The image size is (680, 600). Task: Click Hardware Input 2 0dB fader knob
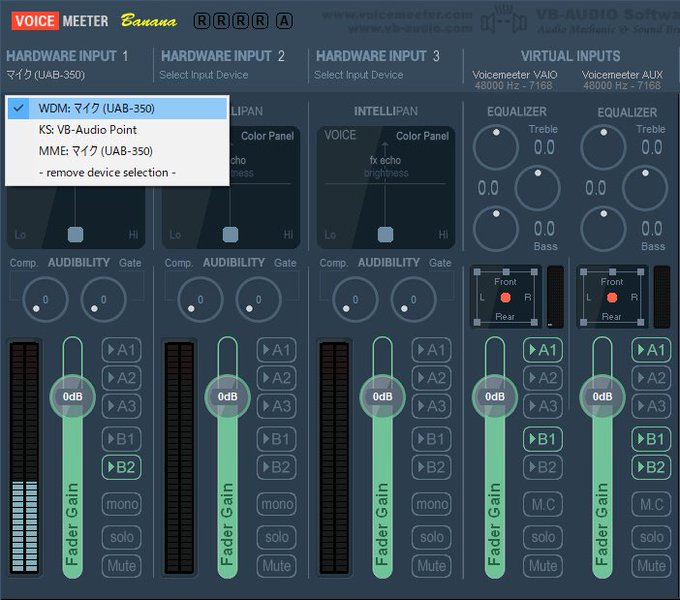point(227,397)
